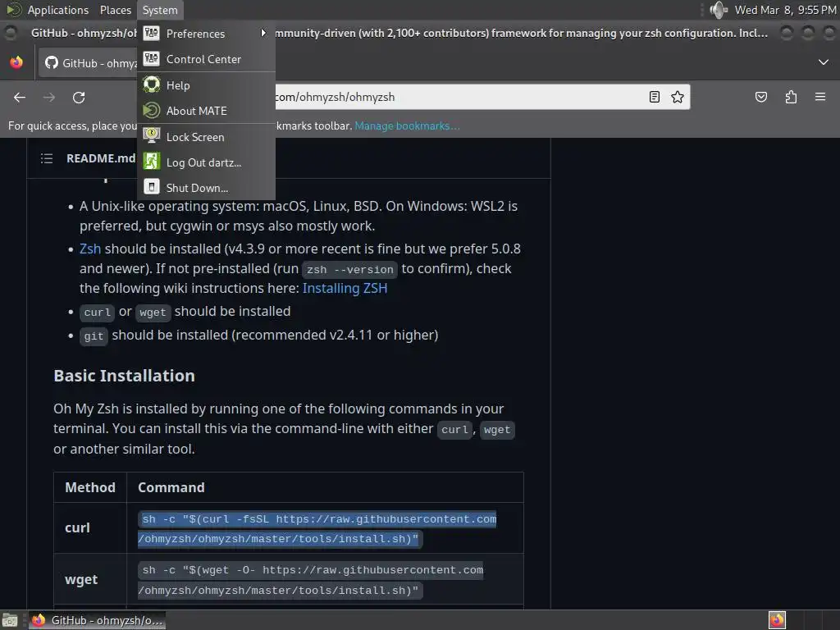Open the Manage bookmarks... link
840x630 pixels.
click(407, 126)
